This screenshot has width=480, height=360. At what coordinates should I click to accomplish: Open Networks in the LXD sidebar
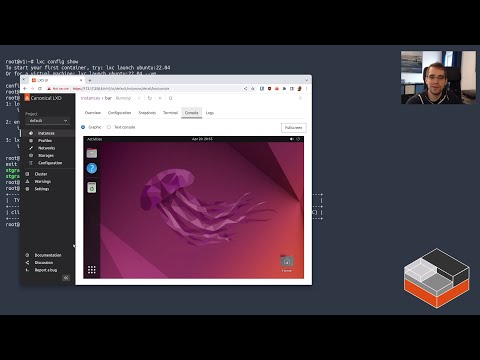click(46, 148)
